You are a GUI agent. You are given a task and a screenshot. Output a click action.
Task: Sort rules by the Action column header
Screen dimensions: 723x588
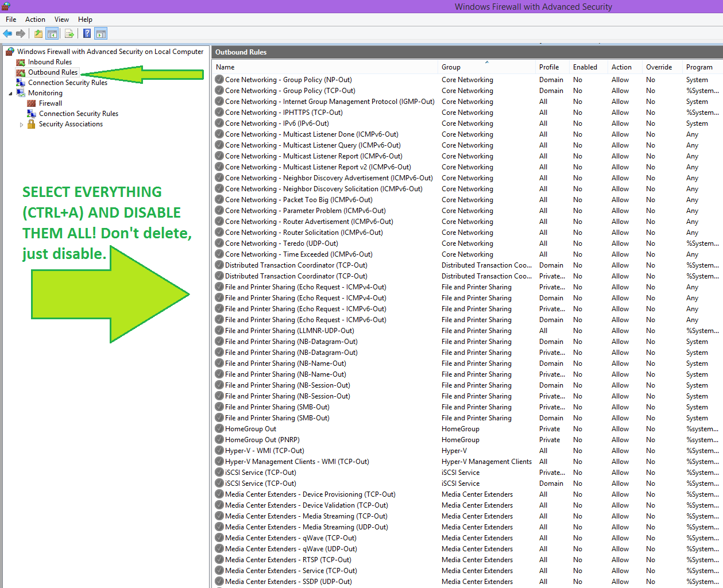(x=625, y=67)
